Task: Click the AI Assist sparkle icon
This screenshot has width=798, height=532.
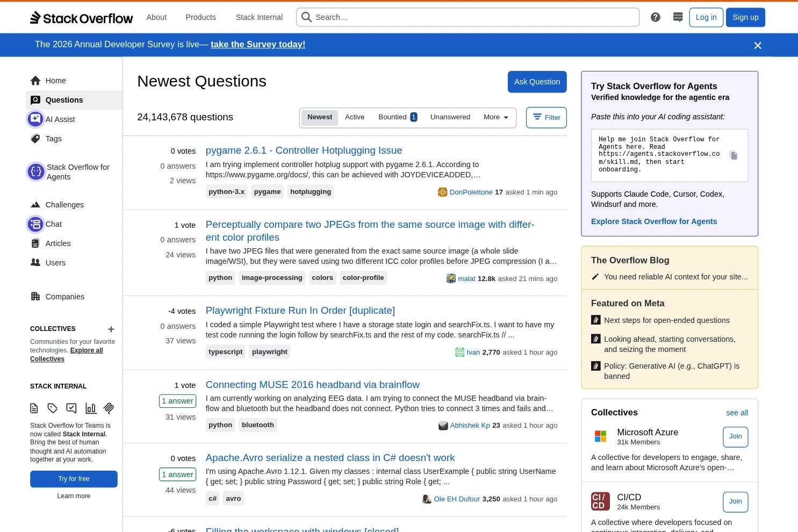Action: 35,119
